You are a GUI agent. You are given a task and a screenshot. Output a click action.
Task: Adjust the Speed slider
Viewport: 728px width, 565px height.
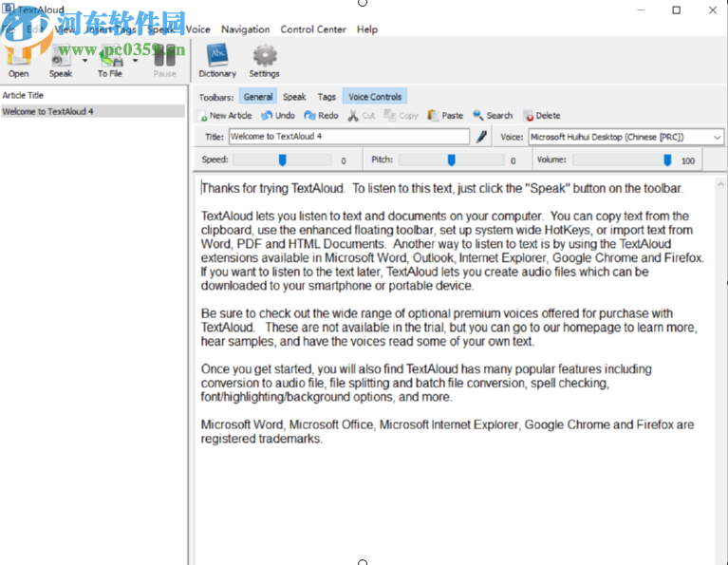[x=282, y=160]
